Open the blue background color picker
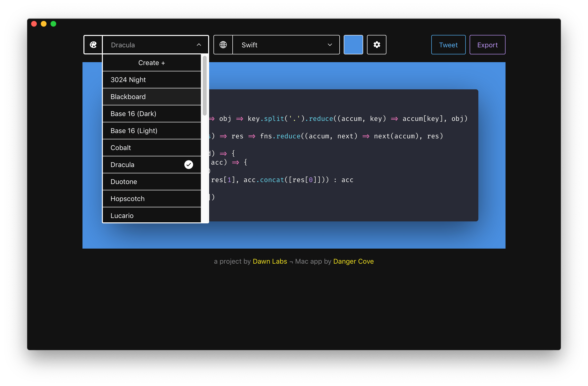Image resolution: width=588 pixels, height=386 pixels. tap(353, 45)
